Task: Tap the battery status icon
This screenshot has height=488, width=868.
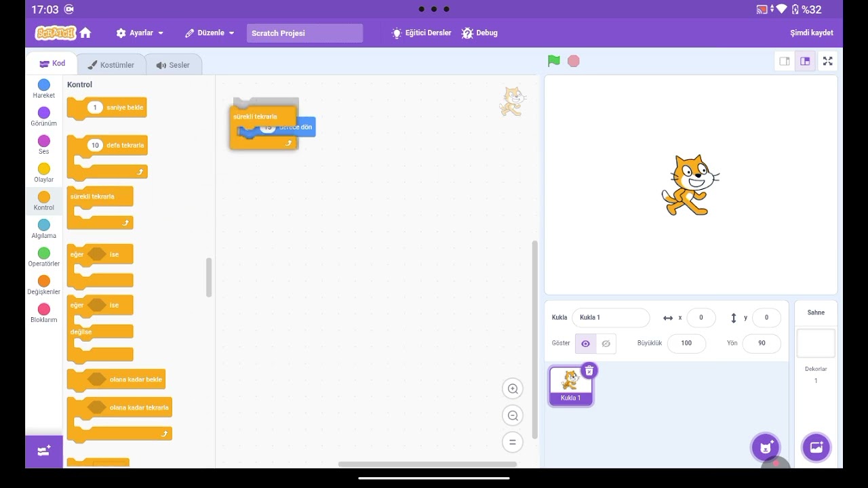Action: (x=795, y=9)
